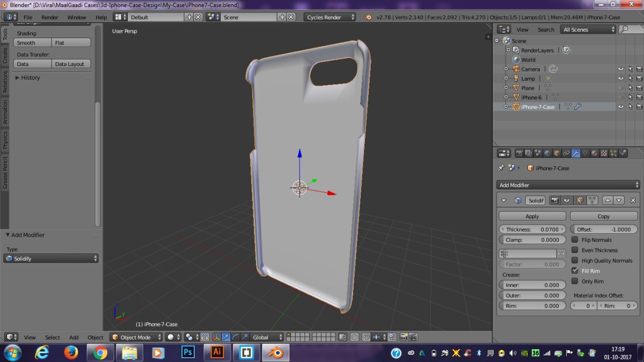The height and width of the screenshot is (362, 644).
Task: Switch to the Grease Pencil tool shelf tab
Action: pos(5,173)
